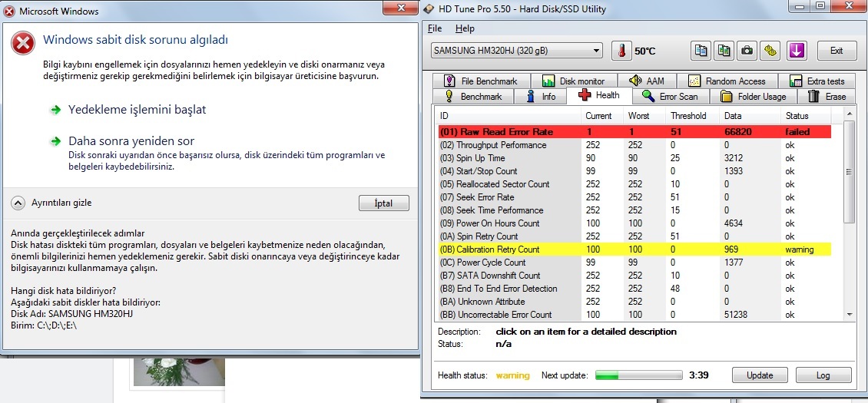Start backup via Yedekleme işlemini başlat link
This screenshot has width=868, height=403.
click(x=137, y=110)
